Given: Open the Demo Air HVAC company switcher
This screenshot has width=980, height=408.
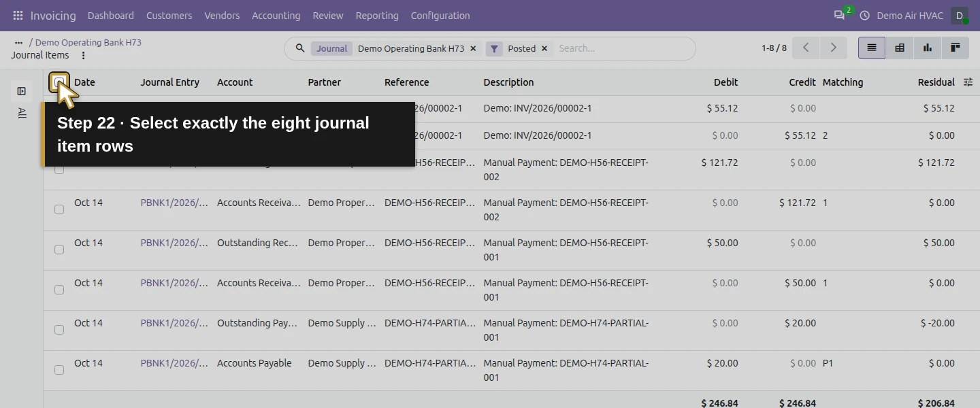Looking at the screenshot, I should (x=910, y=15).
